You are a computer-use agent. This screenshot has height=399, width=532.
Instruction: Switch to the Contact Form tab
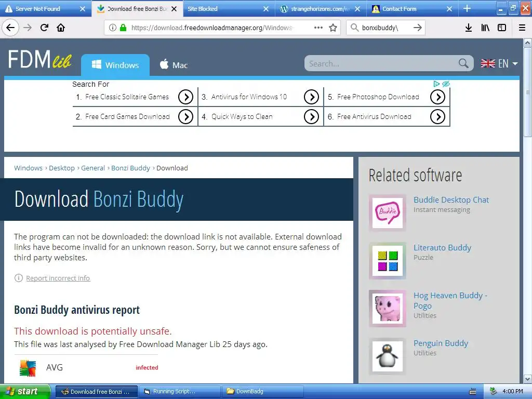coord(407,8)
